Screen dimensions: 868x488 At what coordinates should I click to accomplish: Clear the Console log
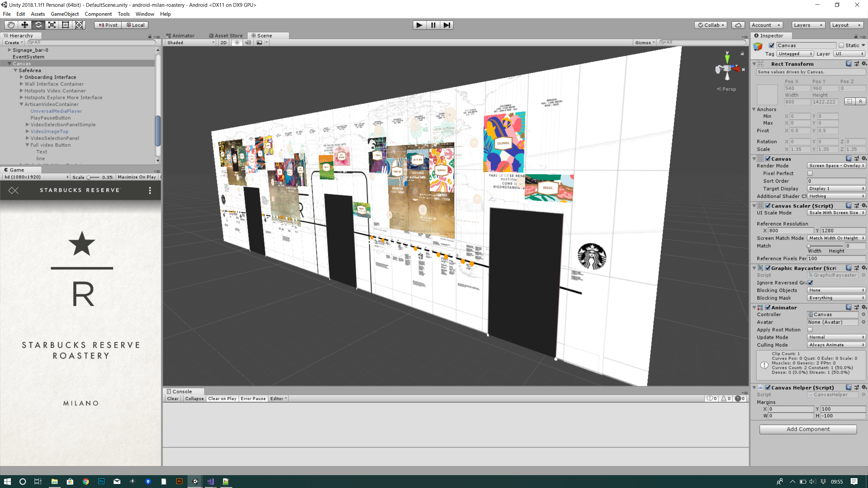(x=173, y=399)
